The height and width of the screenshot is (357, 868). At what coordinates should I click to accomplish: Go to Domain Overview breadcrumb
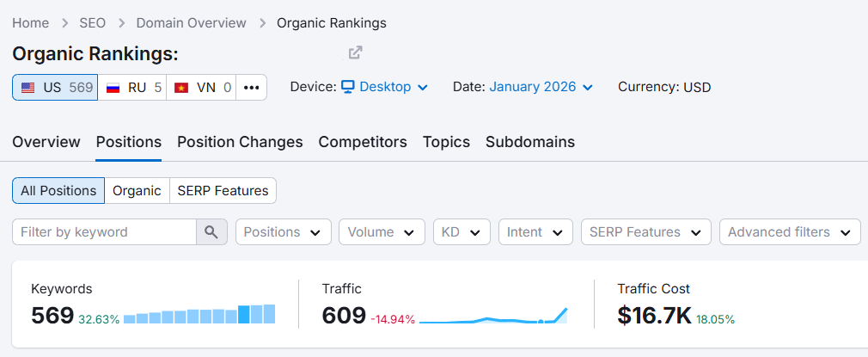[x=191, y=22]
